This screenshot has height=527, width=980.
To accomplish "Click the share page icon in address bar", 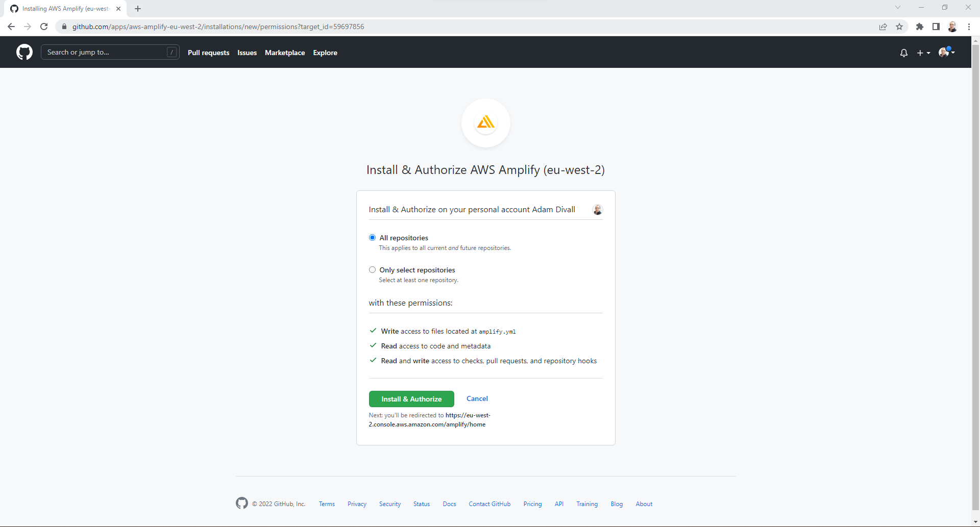I will 883,27.
